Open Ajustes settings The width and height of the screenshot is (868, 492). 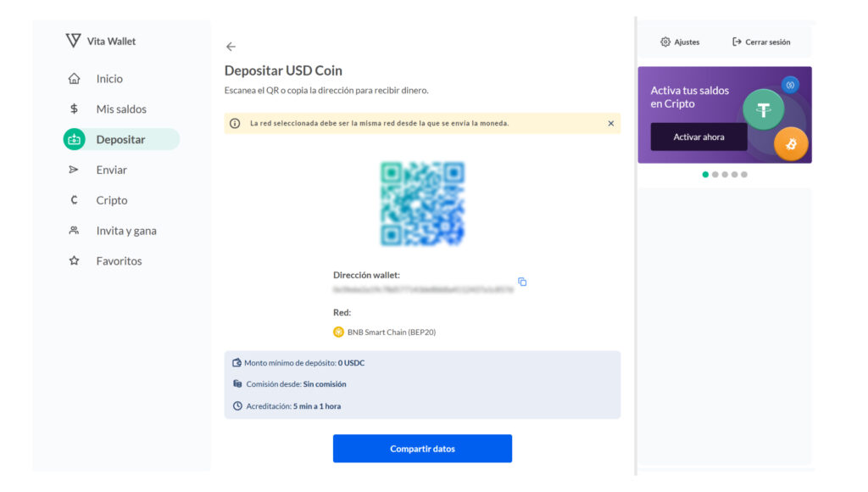[680, 42]
